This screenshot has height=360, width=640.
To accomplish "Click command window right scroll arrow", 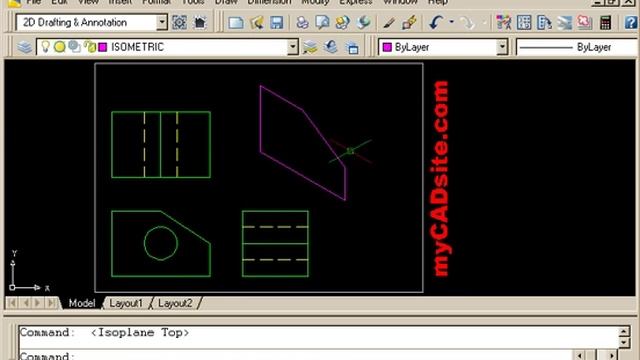I will (611, 356).
